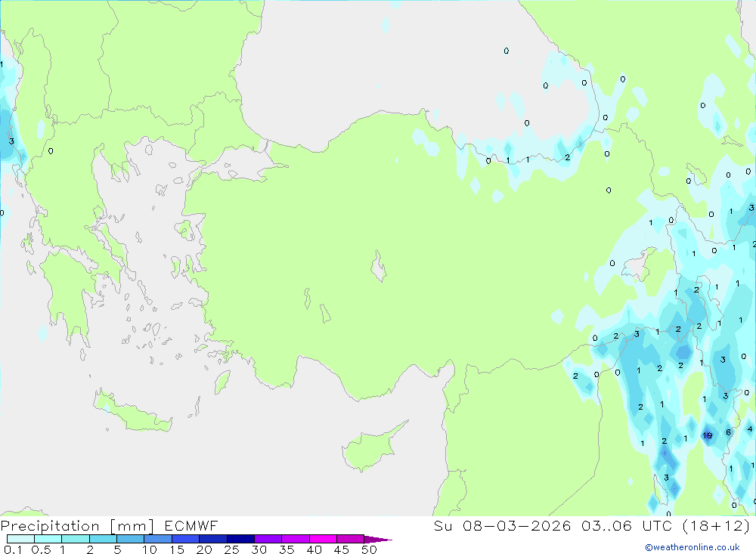The height and width of the screenshot is (554, 756).
Task: Click the lightest 0.1–0.5 mm legend swatch
Action: pos(20,539)
